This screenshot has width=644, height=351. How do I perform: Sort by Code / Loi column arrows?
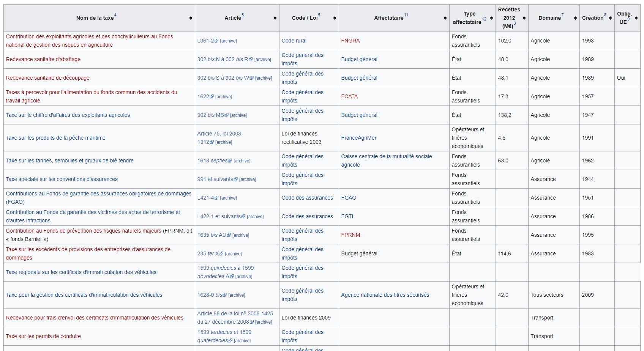335,18
